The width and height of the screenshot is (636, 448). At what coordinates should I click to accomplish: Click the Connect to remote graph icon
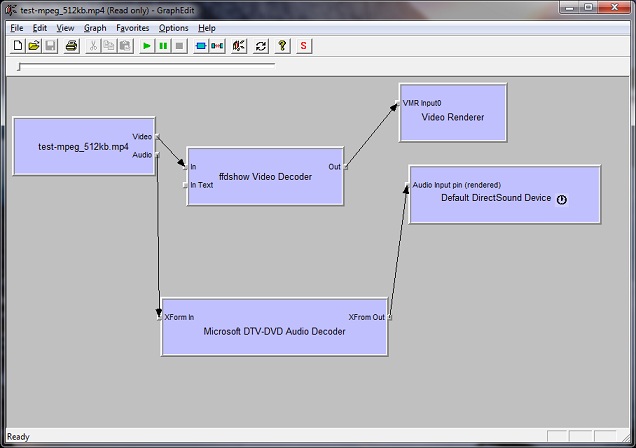pos(239,46)
